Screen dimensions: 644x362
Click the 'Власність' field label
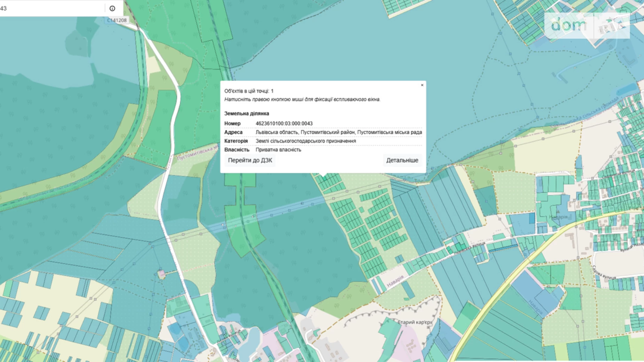(x=237, y=150)
